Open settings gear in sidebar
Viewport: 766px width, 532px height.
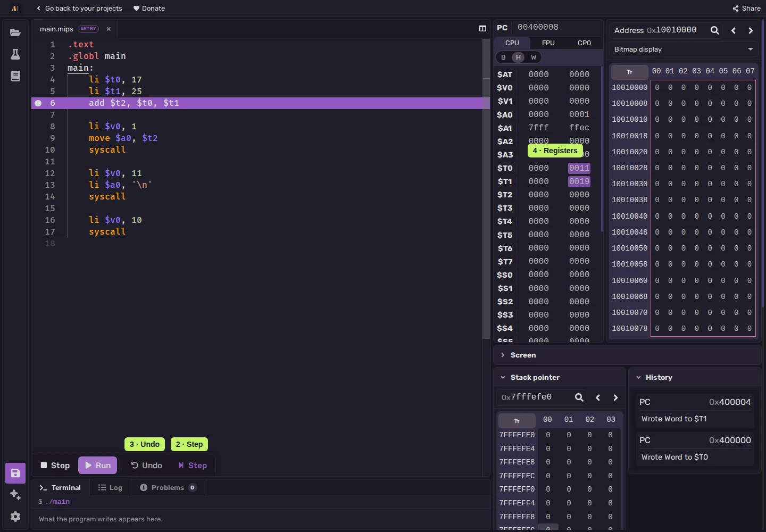(15, 517)
